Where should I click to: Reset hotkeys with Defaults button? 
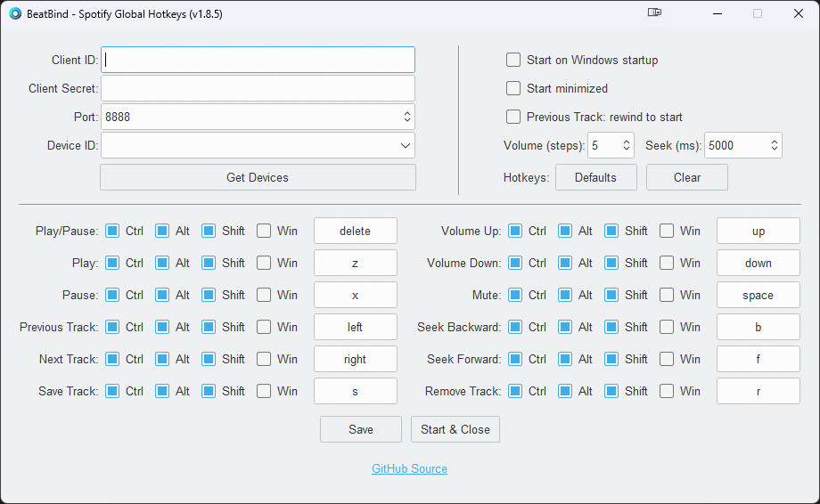point(595,177)
